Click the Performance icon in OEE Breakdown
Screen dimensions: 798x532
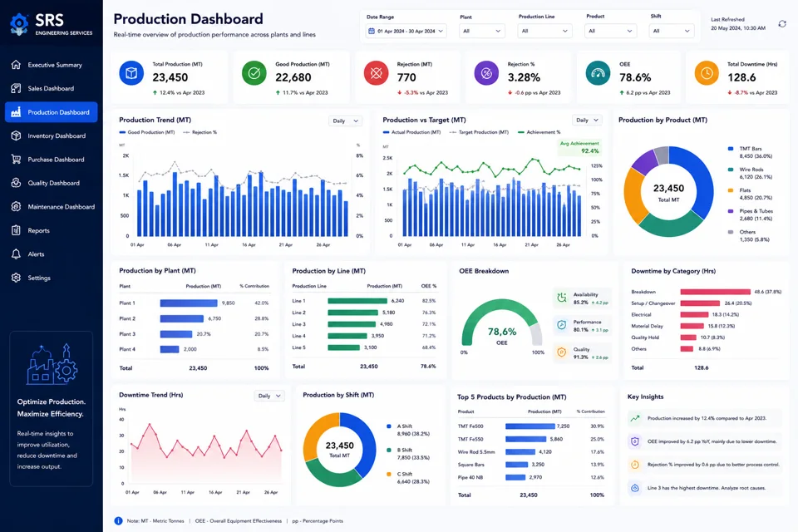[x=562, y=325]
